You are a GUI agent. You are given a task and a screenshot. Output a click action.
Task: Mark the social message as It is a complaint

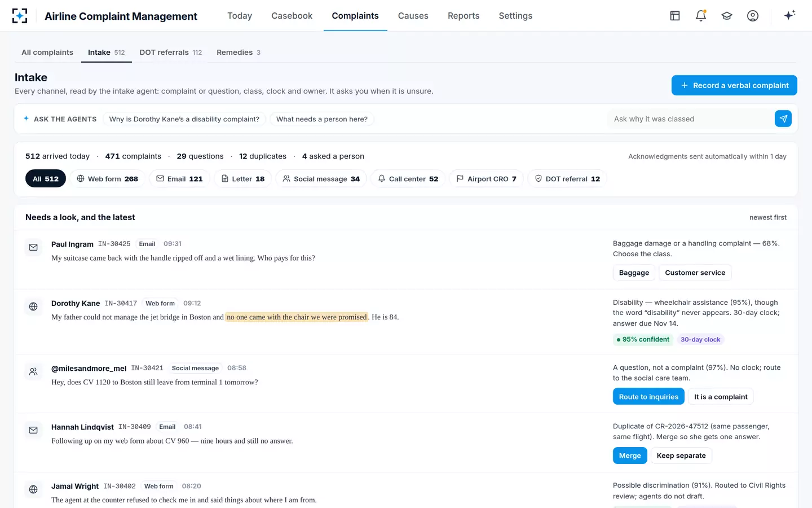(721, 397)
